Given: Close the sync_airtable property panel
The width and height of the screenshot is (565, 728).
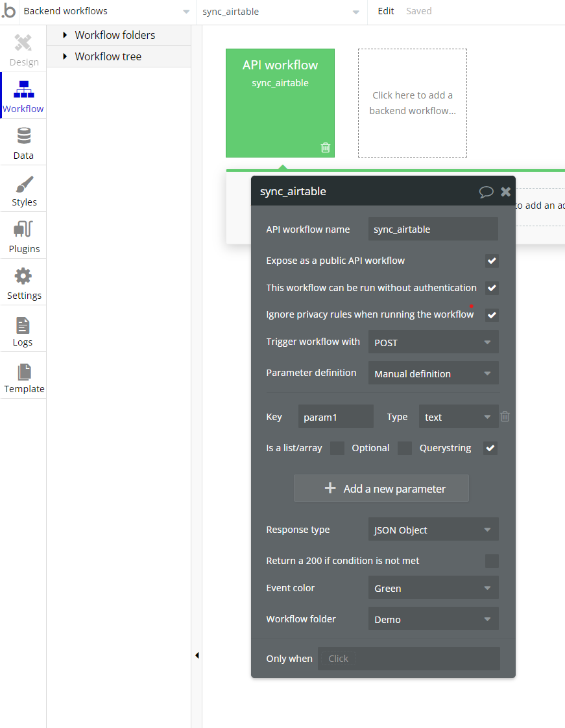Looking at the screenshot, I should click(x=505, y=192).
